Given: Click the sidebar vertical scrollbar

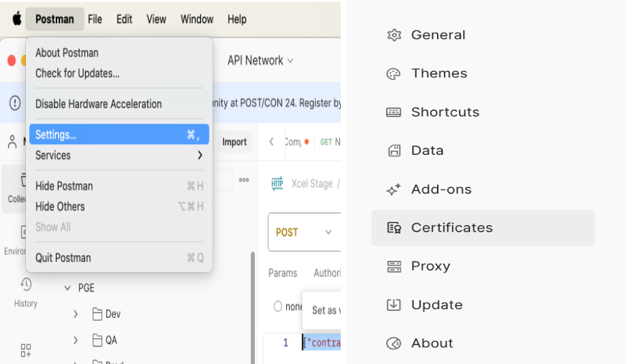Looking at the screenshot, I should point(253,308).
